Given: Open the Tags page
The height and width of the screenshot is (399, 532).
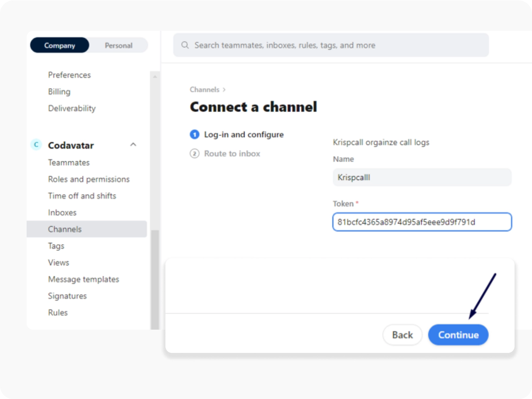Looking at the screenshot, I should (x=56, y=246).
